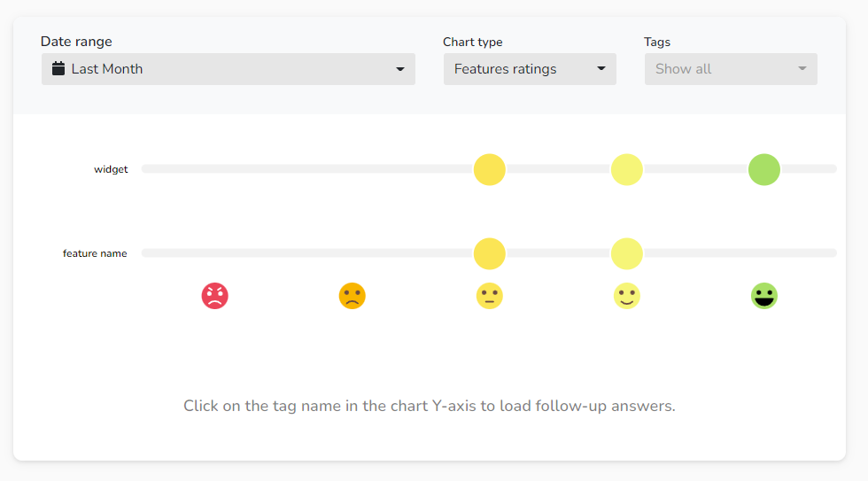Click the widget rating track bar
The height and width of the screenshot is (481, 868).
click(x=489, y=169)
